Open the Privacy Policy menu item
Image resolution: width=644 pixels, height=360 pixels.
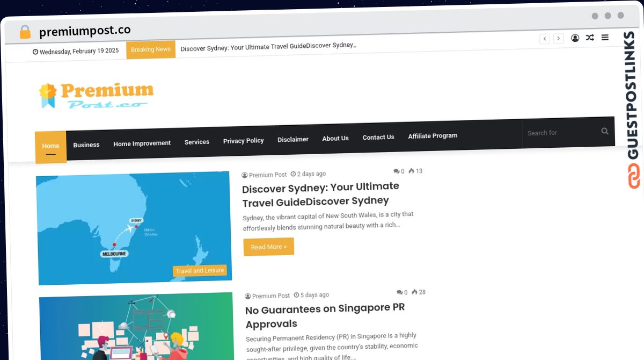[x=244, y=141]
